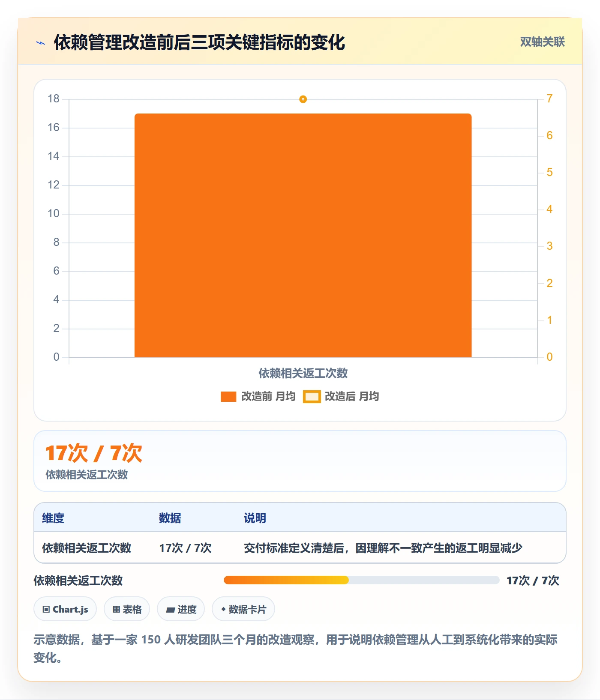Click the line data point above the bar
The width and height of the screenshot is (600, 700).
pos(303,99)
